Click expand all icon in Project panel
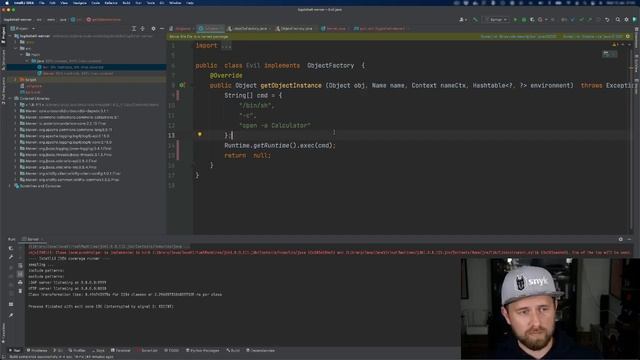 pos(133,29)
